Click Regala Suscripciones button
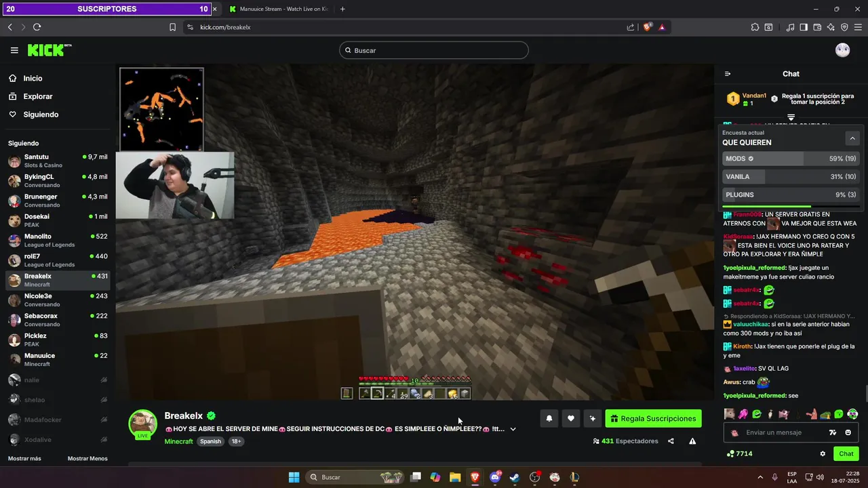Image resolution: width=868 pixels, height=488 pixels. (x=653, y=419)
